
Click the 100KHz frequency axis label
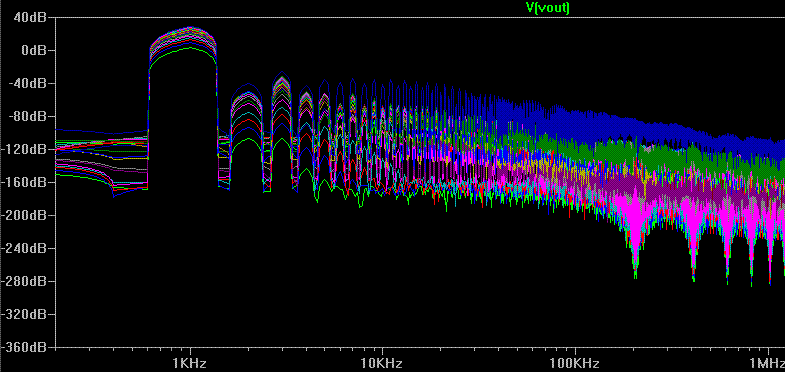[575, 363]
